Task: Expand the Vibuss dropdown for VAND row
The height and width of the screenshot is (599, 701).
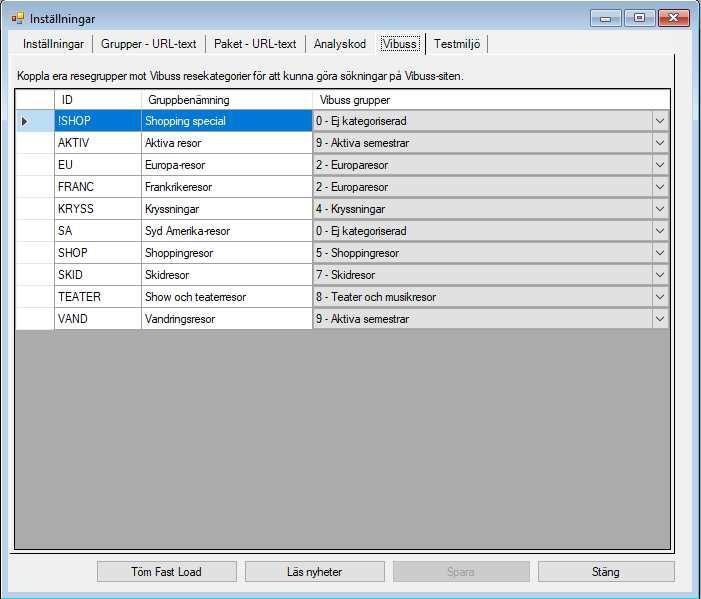Action: [660, 318]
